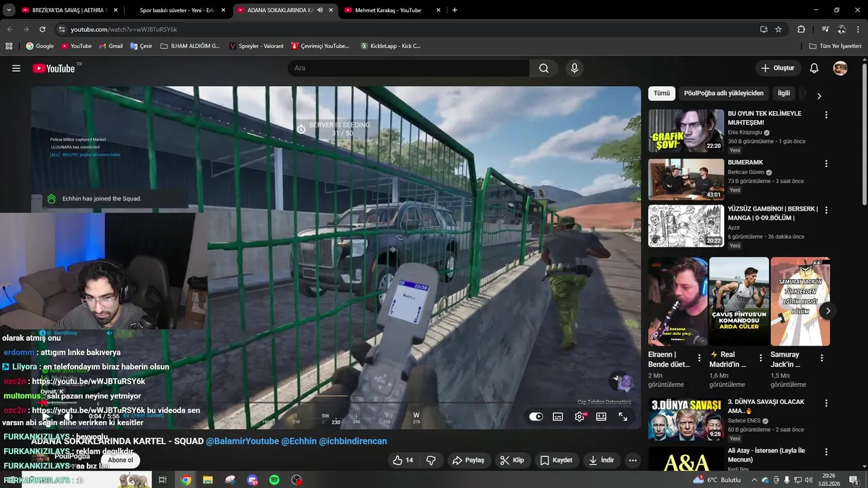Open more actions ellipsis under video
Viewport: 868px width, 488px height.
click(633, 460)
